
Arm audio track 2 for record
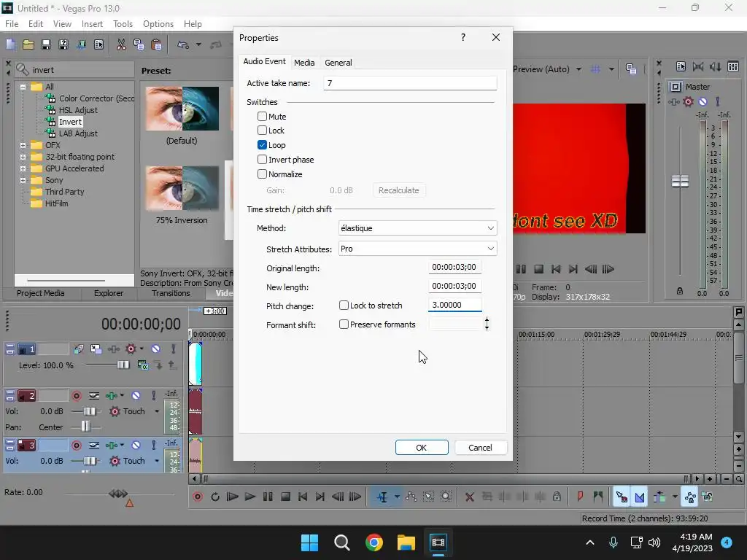pos(76,396)
